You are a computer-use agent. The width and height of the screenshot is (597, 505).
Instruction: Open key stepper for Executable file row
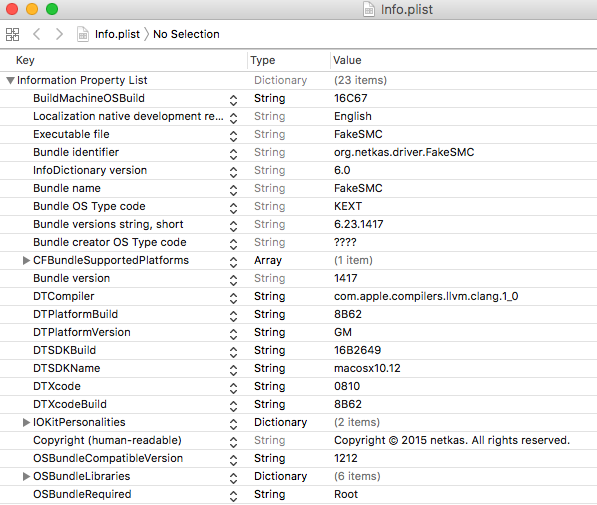coord(233,136)
